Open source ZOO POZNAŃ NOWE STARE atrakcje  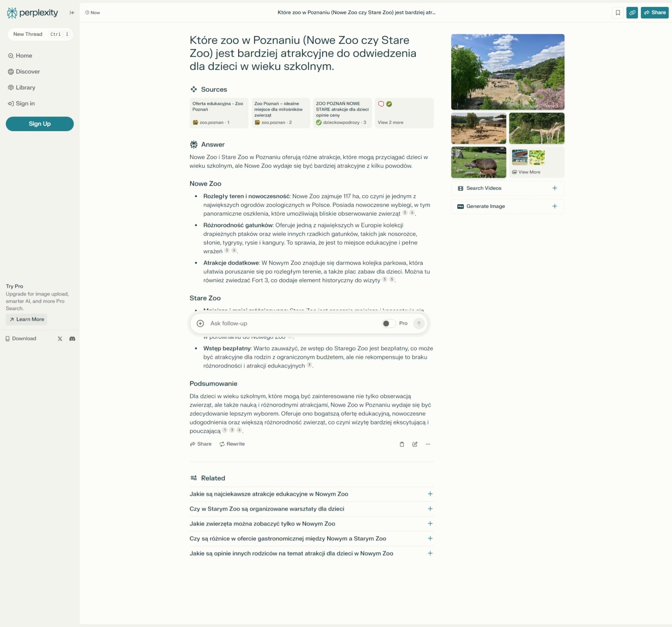click(342, 113)
